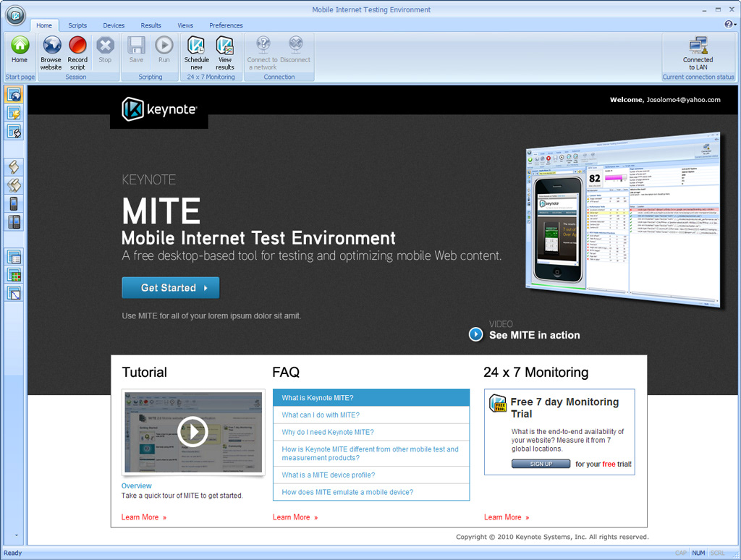Open View results monitoring icon

point(225,53)
